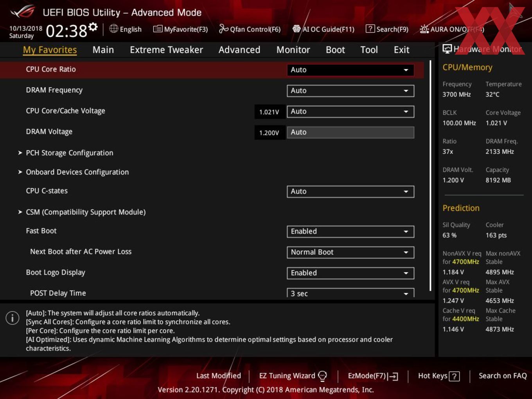
Task: Click the 1.021V voltage readout box
Action: point(269,112)
